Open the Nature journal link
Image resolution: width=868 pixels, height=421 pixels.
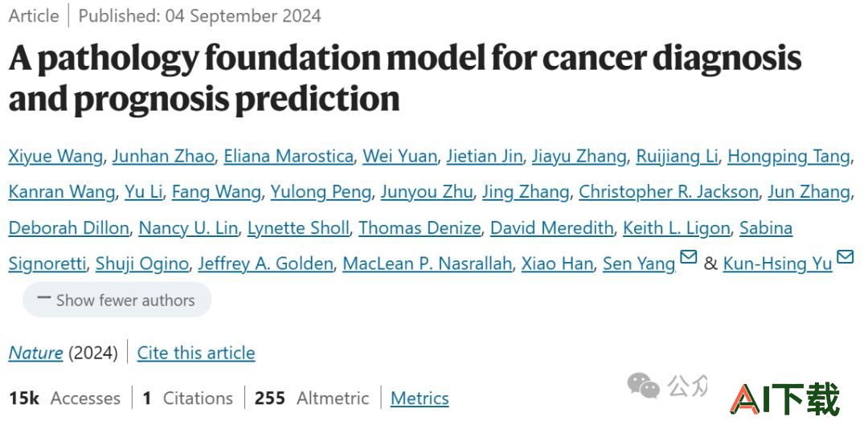point(35,353)
